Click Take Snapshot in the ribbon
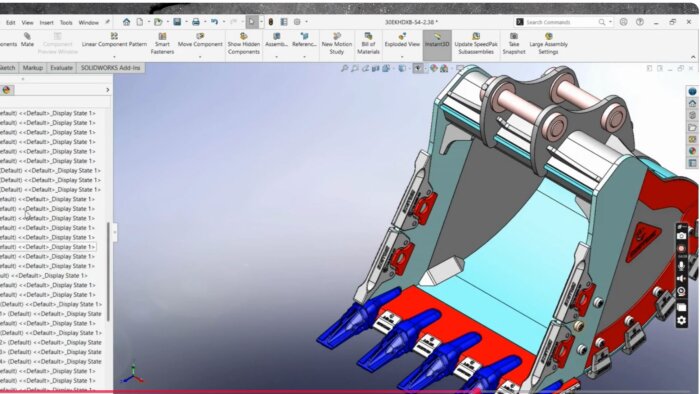The width and height of the screenshot is (700, 394). pos(514,43)
